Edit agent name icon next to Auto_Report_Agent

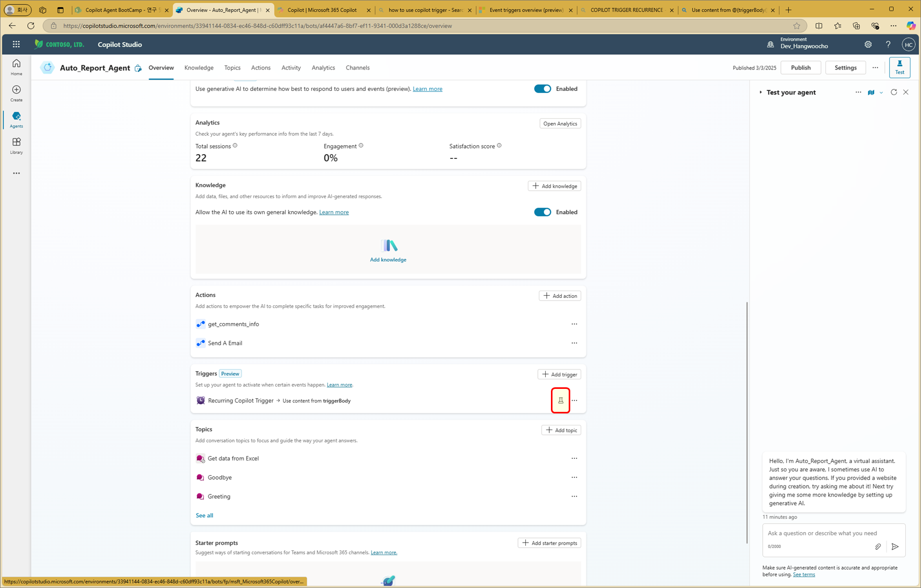click(x=138, y=68)
